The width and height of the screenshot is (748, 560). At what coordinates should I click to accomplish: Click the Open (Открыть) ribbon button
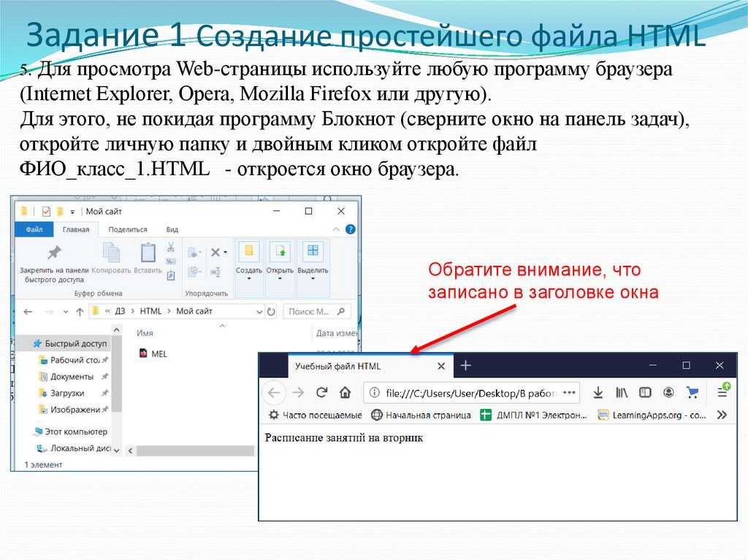tap(280, 260)
